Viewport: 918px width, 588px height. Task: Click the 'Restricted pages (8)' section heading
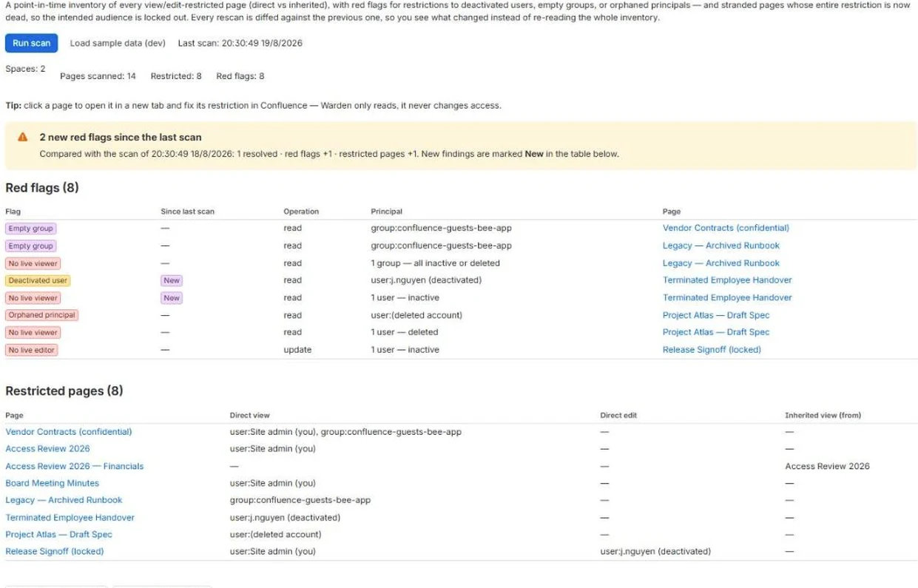(x=64, y=391)
